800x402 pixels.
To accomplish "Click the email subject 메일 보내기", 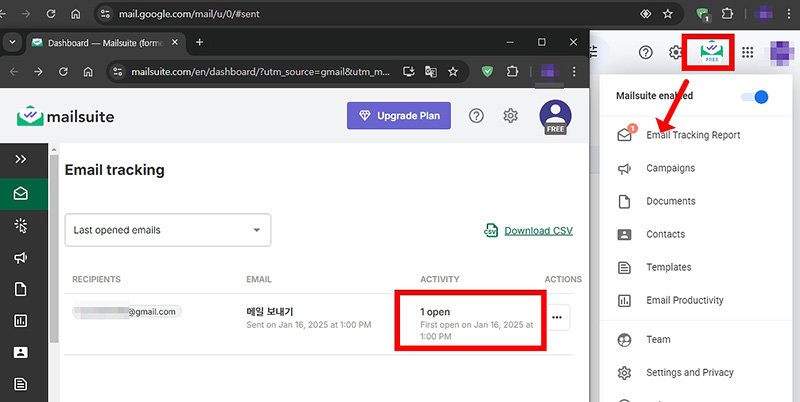I will 270,312.
